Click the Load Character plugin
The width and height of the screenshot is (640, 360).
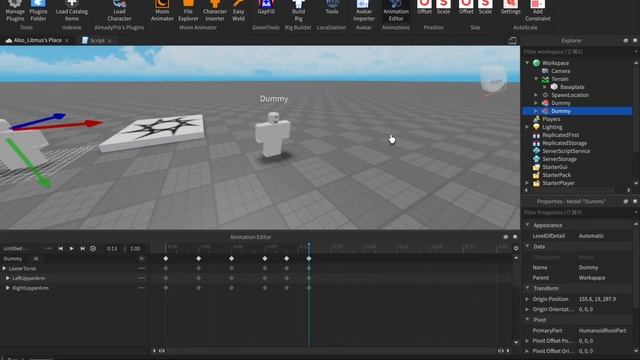[119, 11]
